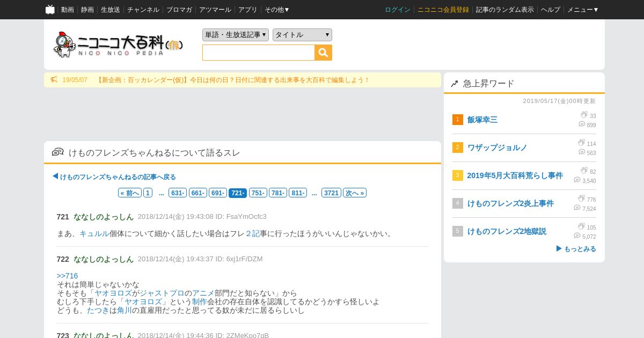Click rank 5 gray badge
The height and width of the screenshot is (338, 644).
457,231
